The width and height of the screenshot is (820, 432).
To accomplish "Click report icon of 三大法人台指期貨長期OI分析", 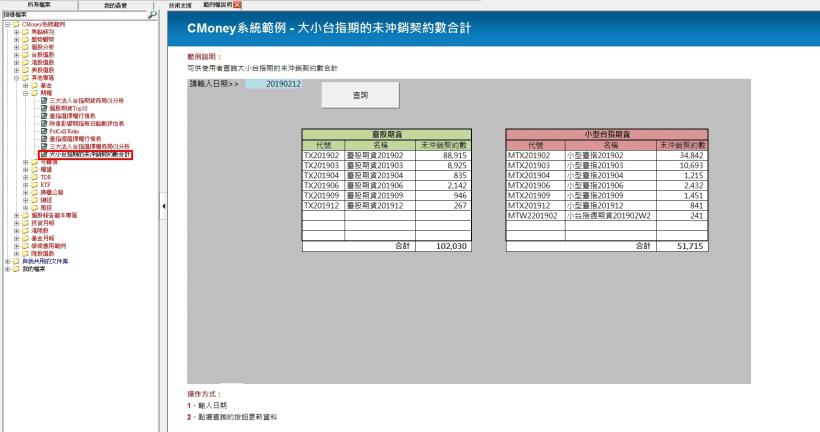I will pyautogui.click(x=44, y=100).
